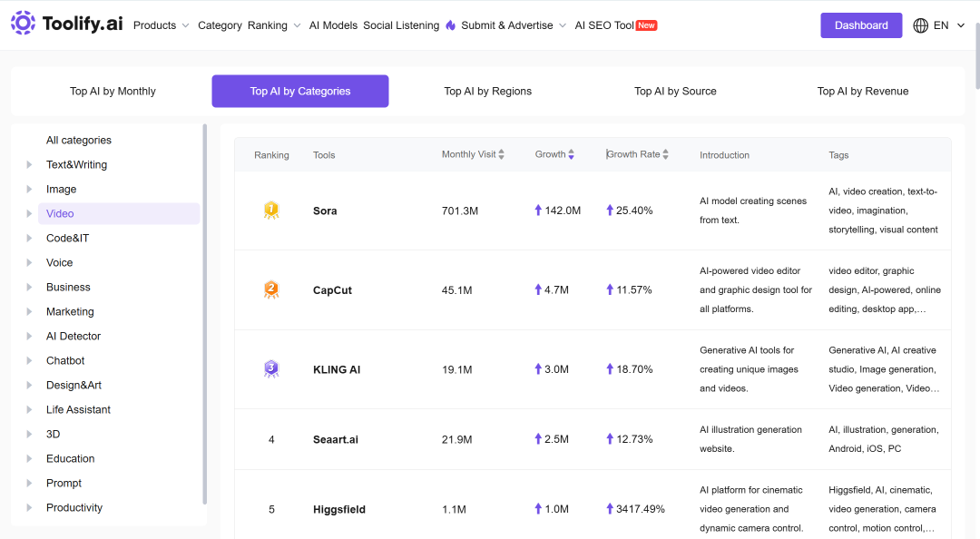This screenshot has height=539, width=980.
Task: Open the Products dropdown menu
Action: [x=161, y=25]
